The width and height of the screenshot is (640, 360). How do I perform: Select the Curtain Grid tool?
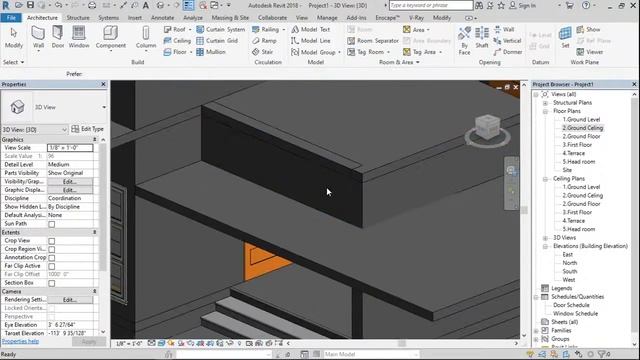coord(217,40)
